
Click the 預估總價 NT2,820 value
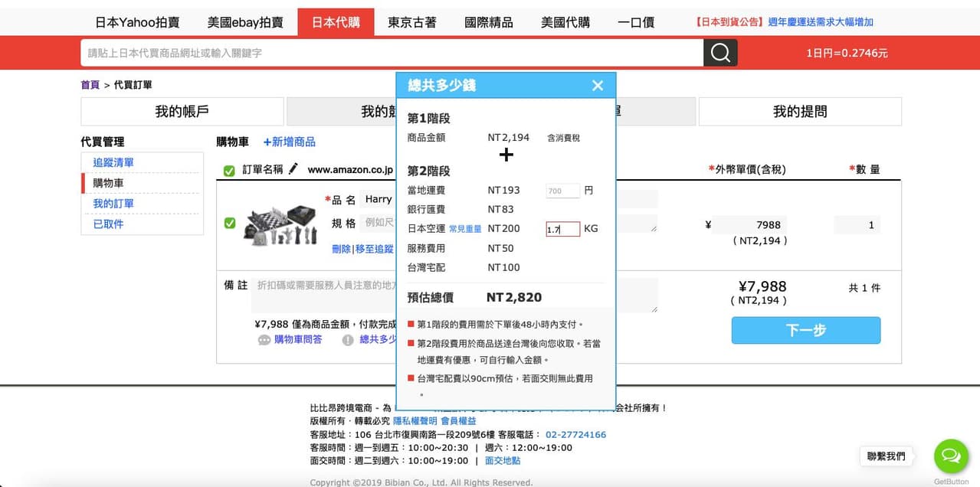click(x=514, y=297)
